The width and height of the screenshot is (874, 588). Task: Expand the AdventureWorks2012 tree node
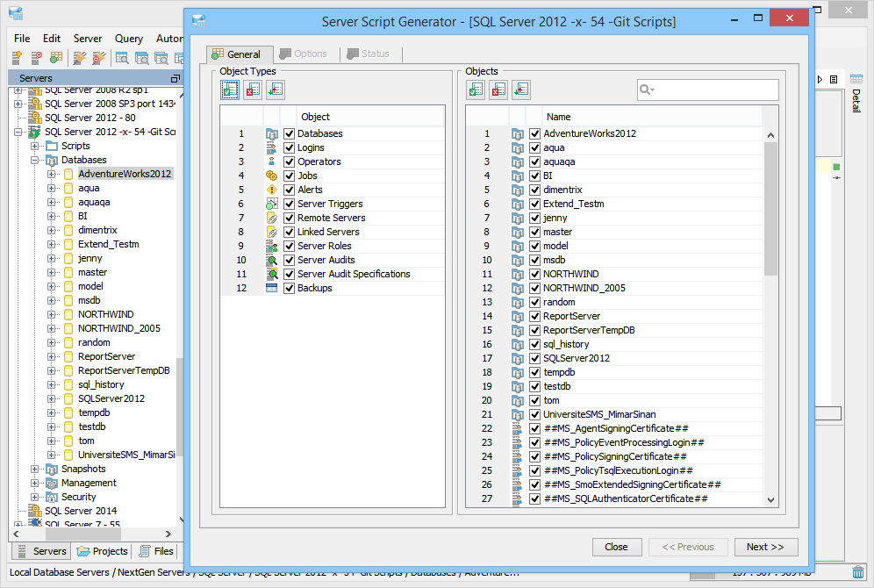pos(51,174)
